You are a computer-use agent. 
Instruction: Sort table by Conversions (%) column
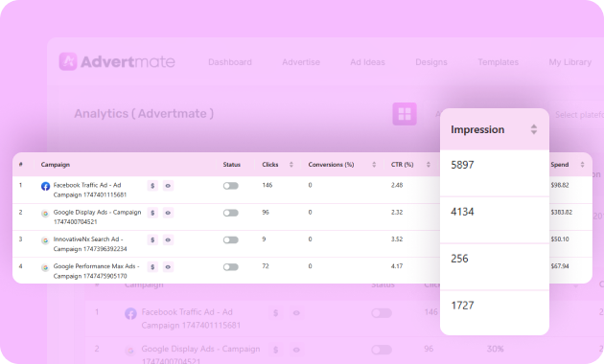click(374, 165)
